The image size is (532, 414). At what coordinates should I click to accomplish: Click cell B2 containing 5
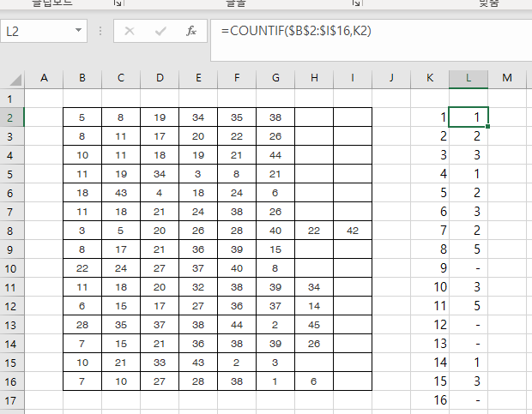pos(82,117)
